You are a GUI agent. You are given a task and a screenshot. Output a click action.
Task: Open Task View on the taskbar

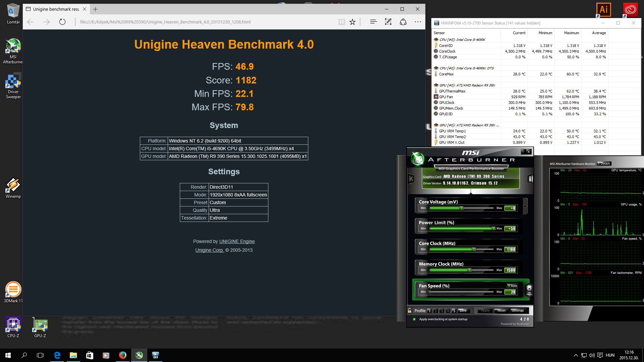pyautogui.click(x=40, y=355)
